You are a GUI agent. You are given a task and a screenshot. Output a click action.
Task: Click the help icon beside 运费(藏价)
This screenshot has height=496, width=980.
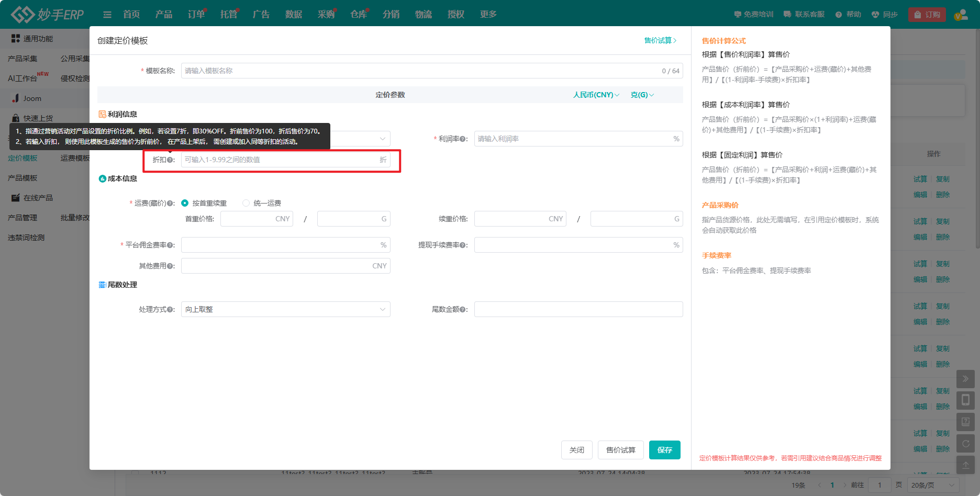(170, 204)
